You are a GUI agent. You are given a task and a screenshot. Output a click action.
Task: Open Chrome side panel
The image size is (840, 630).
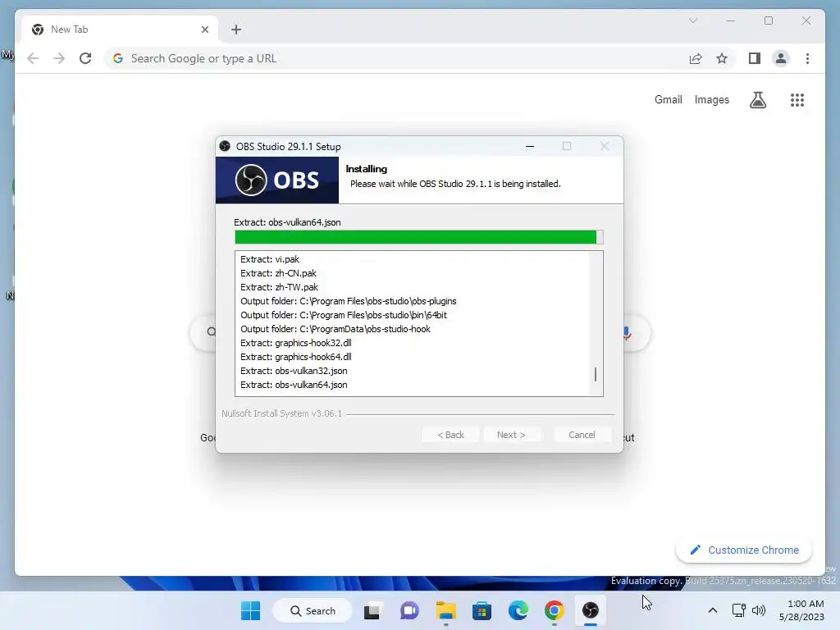[755, 58]
